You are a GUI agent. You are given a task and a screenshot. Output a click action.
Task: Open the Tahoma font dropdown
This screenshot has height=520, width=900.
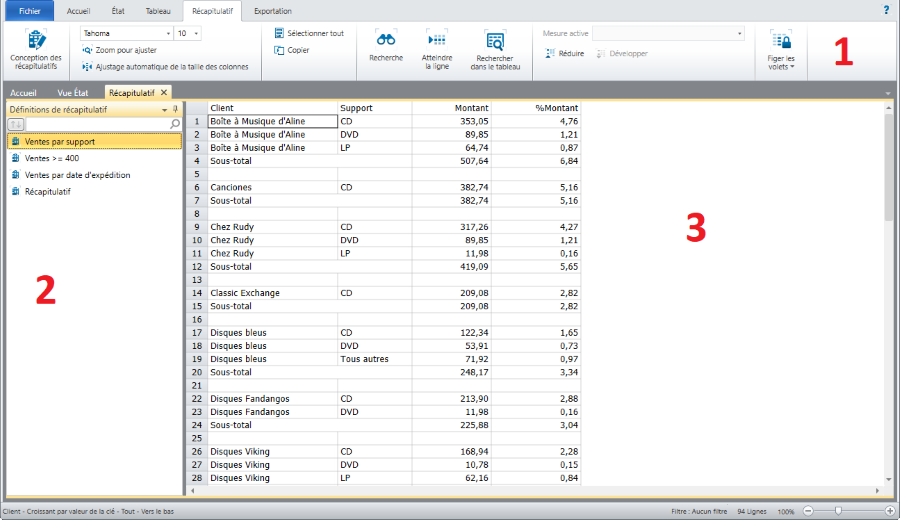point(168,33)
